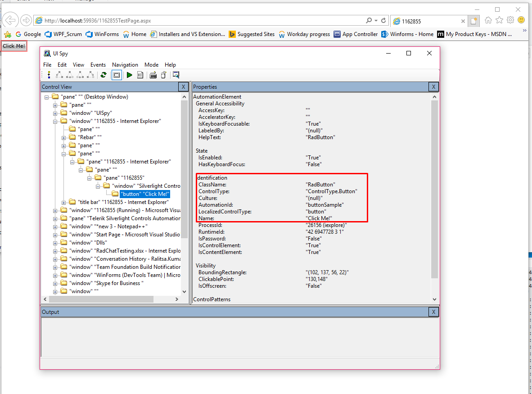Toggle the Focus Rectangle highlight button
This screenshot has height=394, width=532.
tap(117, 75)
